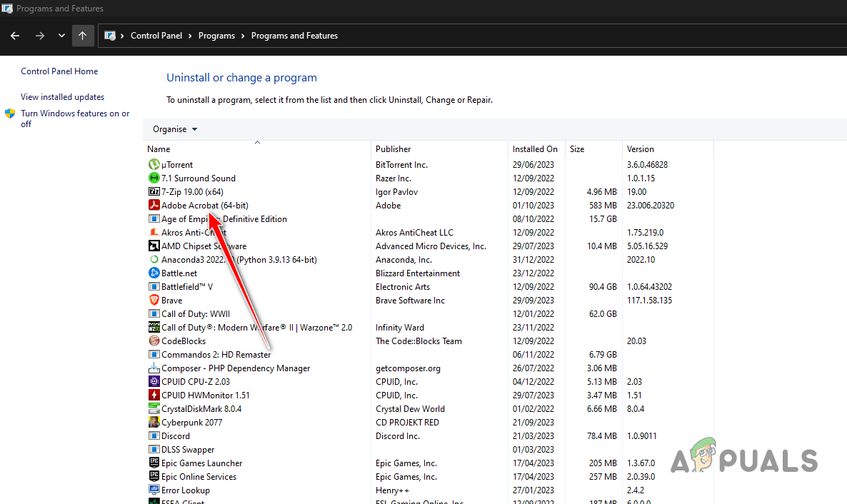Click the Discord icon in the list
The width and height of the screenshot is (847, 504).
pyautogui.click(x=154, y=435)
